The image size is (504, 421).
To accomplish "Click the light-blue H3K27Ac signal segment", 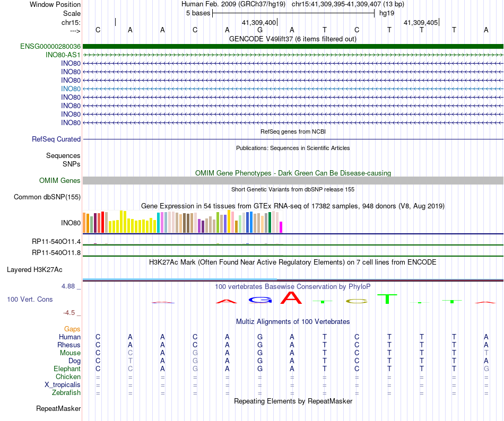I will point(180,279).
